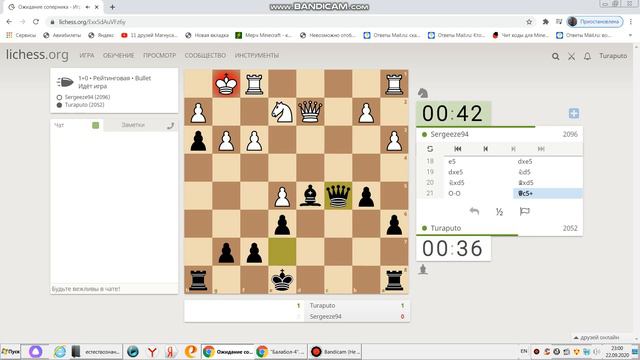Step back to the previous move

tap(485, 149)
